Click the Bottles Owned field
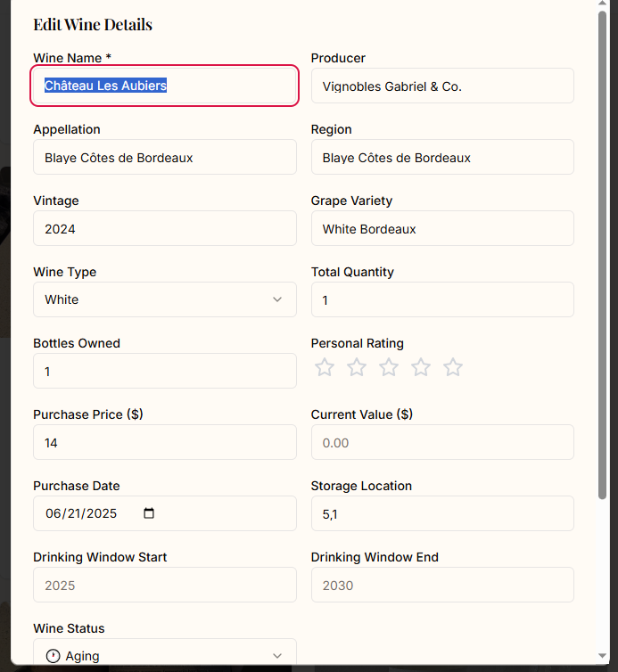Image resolution: width=618 pixels, height=672 pixels. (165, 371)
